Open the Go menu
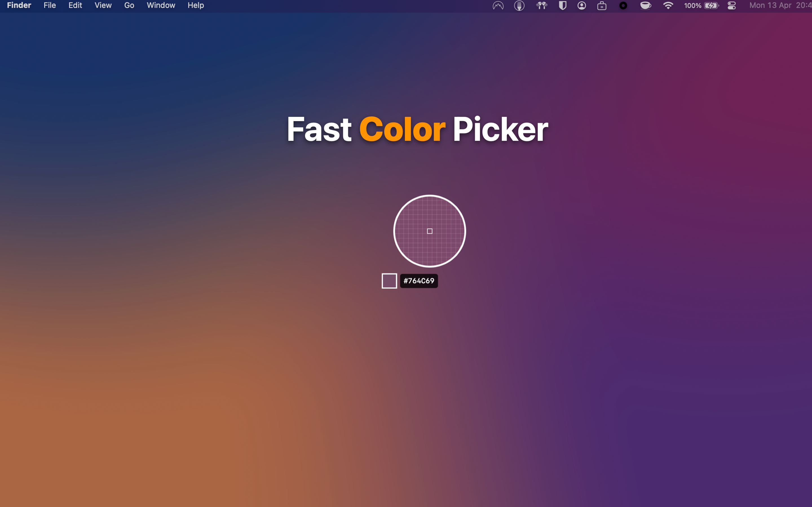Viewport: 812px width, 507px height. tap(129, 5)
